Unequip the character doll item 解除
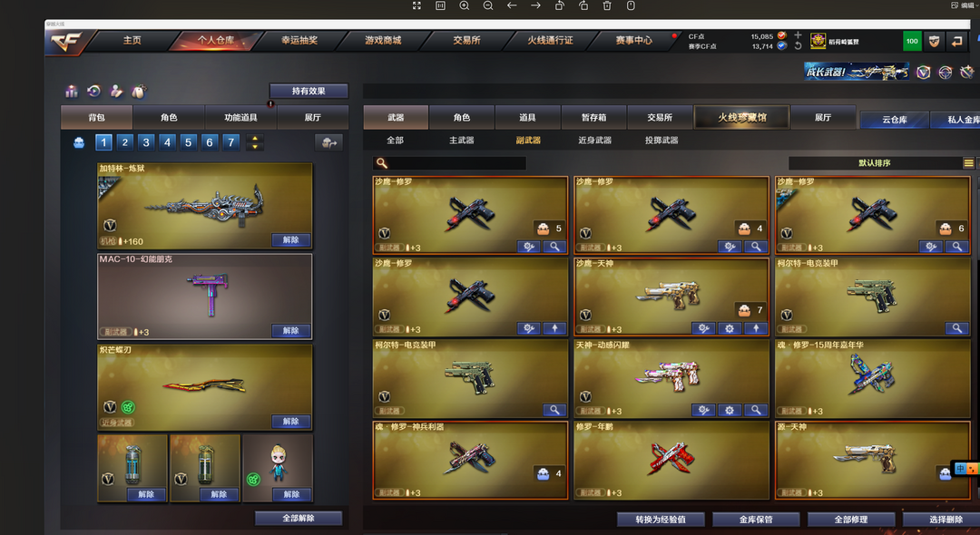This screenshot has width=980, height=535. point(291,494)
